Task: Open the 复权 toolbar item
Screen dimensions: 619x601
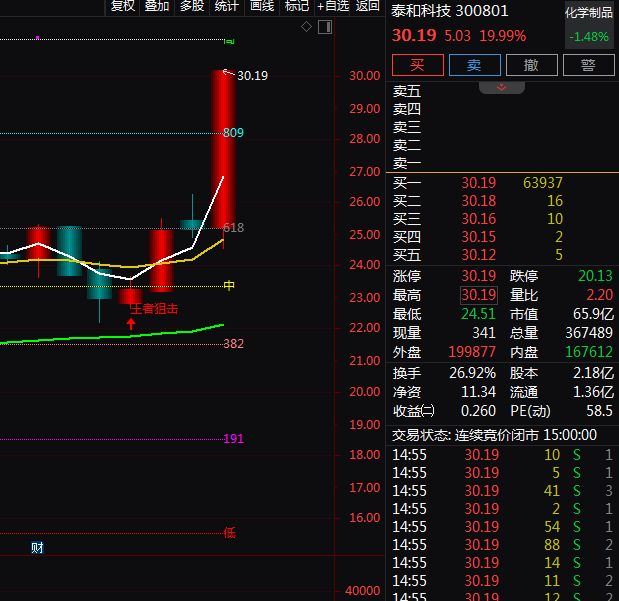Action: point(123,6)
